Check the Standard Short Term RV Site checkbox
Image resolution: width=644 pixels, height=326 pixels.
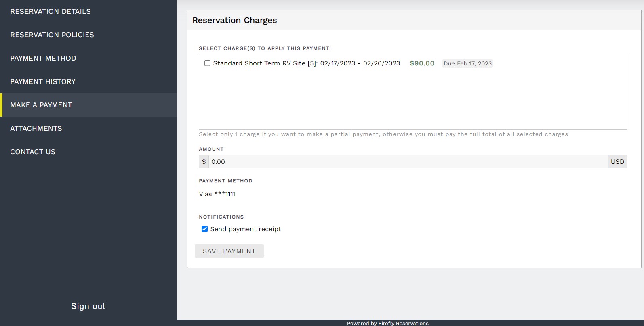[207, 63]
